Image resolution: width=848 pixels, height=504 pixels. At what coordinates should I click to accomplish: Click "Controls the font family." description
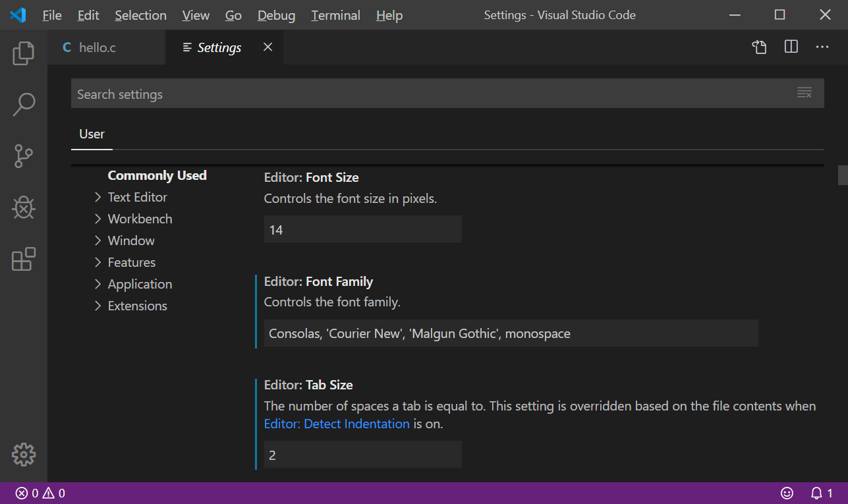click(x=332, y=302)
